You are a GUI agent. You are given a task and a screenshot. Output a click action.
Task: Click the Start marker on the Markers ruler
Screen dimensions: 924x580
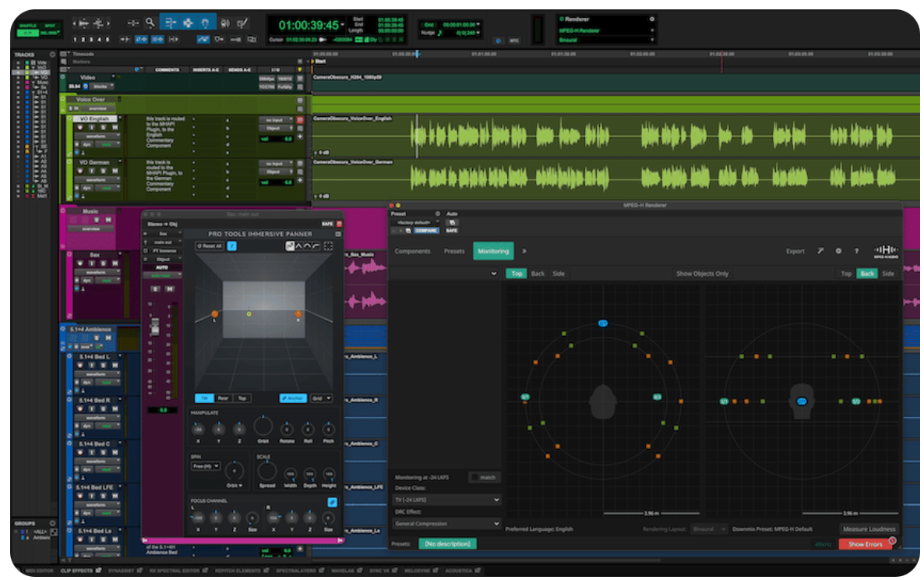[318, 61]
